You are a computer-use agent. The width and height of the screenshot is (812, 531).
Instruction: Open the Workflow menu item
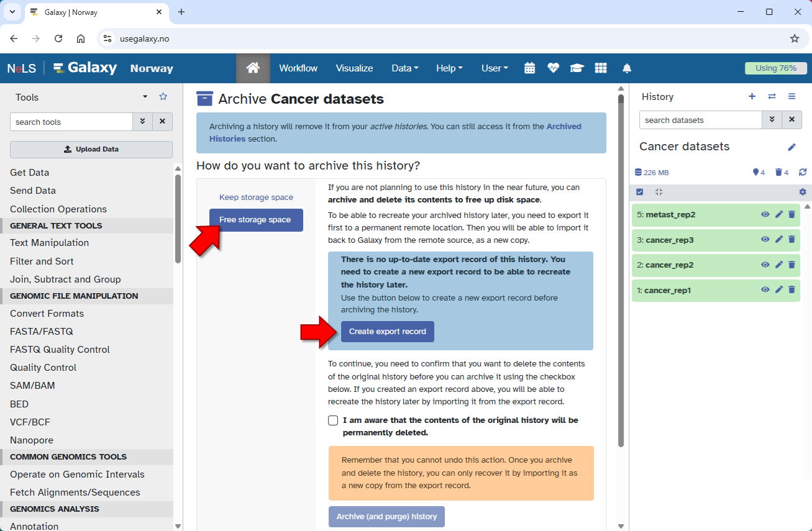298,68
